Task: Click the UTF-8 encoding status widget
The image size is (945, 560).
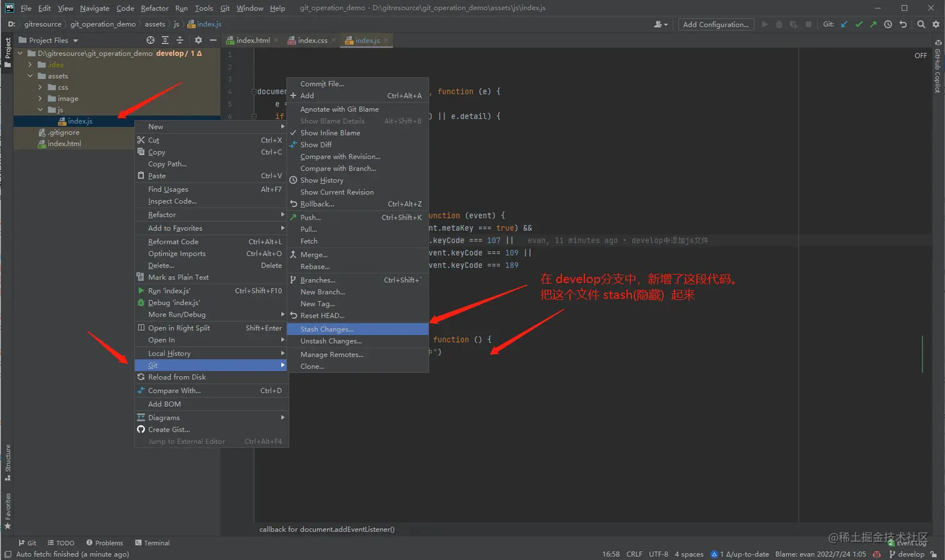Action: 658,554
